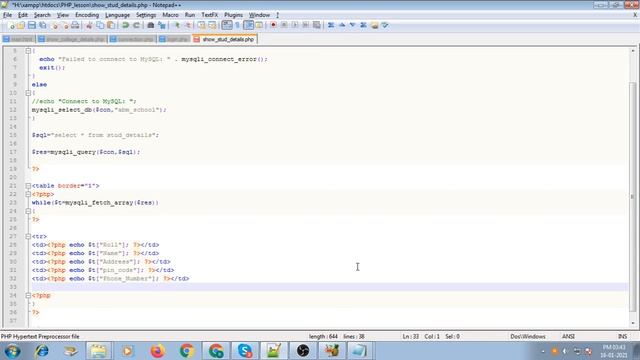Click the Save All toolbar icon

coord(42,25)
